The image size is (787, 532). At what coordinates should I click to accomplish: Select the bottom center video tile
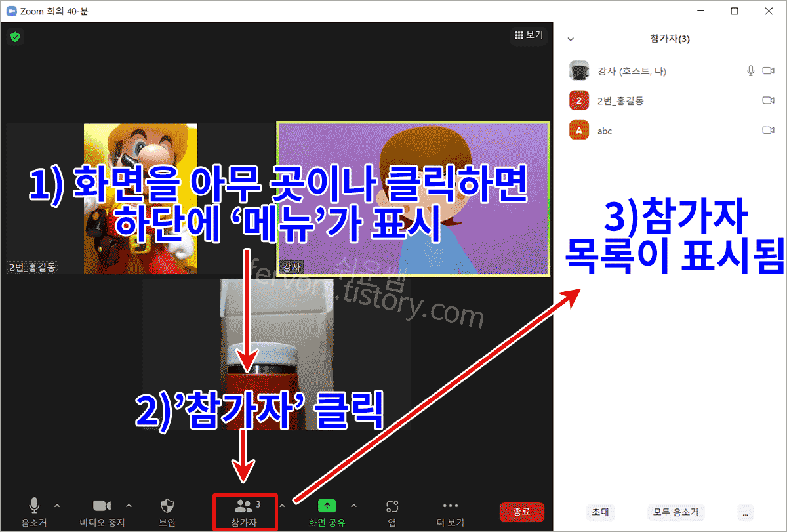[277, 354]
